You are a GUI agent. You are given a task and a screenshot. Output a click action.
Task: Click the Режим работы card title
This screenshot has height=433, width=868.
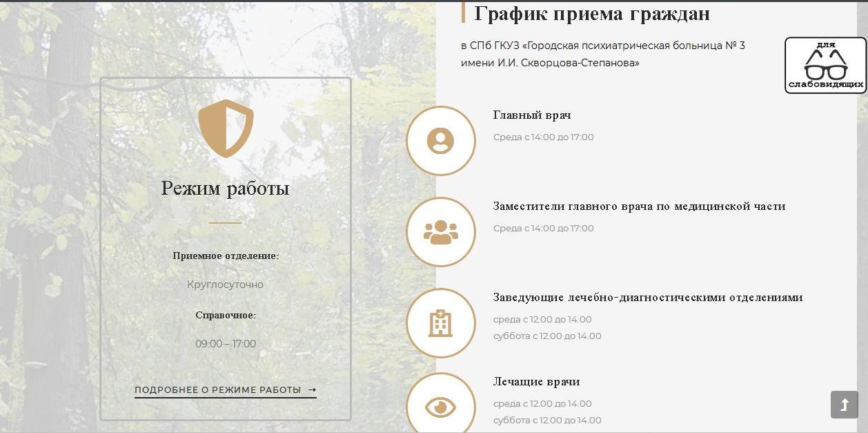coord(226,188)
